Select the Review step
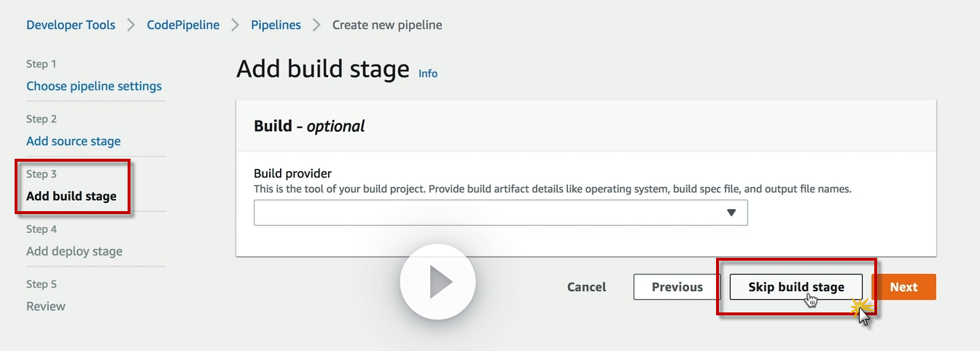Screen dimensions: 980x351 tap(46, 306)
